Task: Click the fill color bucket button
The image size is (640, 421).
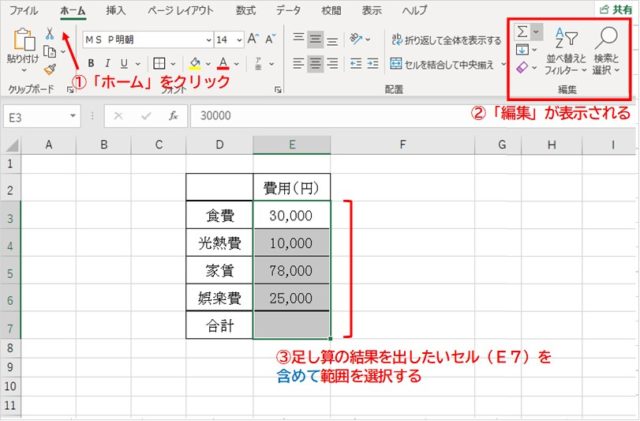Action: click(194, 64)
